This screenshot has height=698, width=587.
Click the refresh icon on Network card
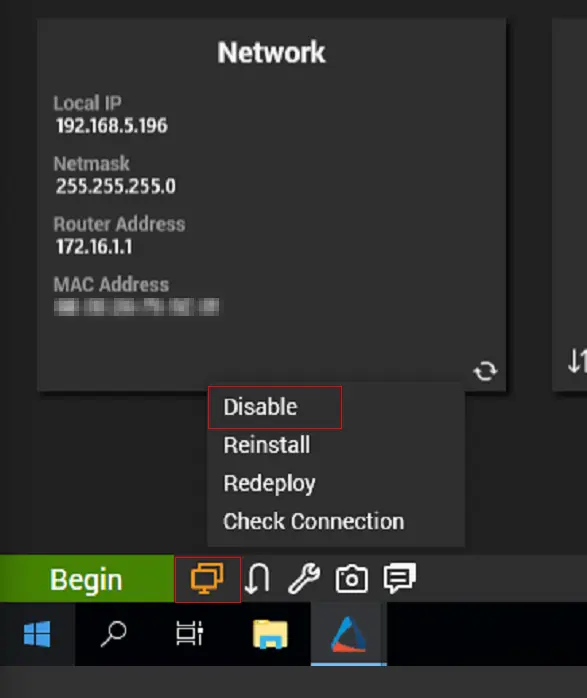pos(485,370)
